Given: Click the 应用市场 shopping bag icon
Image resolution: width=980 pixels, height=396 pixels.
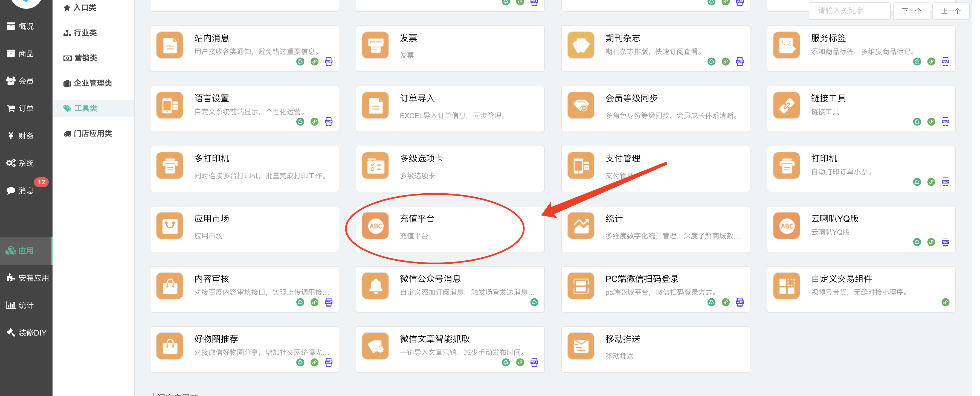Looking at the screenshot, I should click(x=170, y=226).
